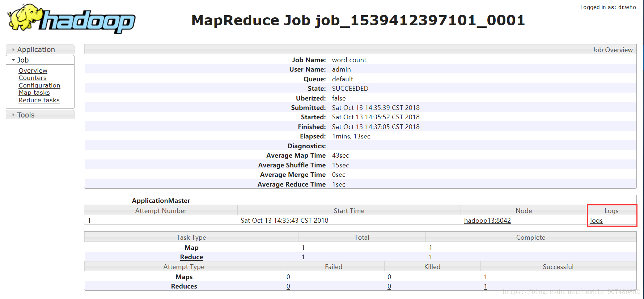Click the Average Shuffle Time value 15sec
644x299 pixels.
(x=340, y=165)
